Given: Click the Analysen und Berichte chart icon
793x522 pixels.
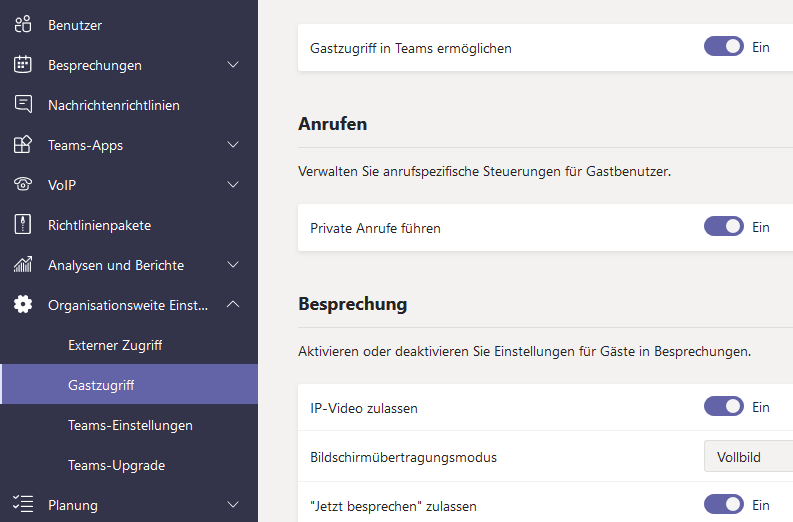Looking at the screenshot, I should click(x=23, y=265).
